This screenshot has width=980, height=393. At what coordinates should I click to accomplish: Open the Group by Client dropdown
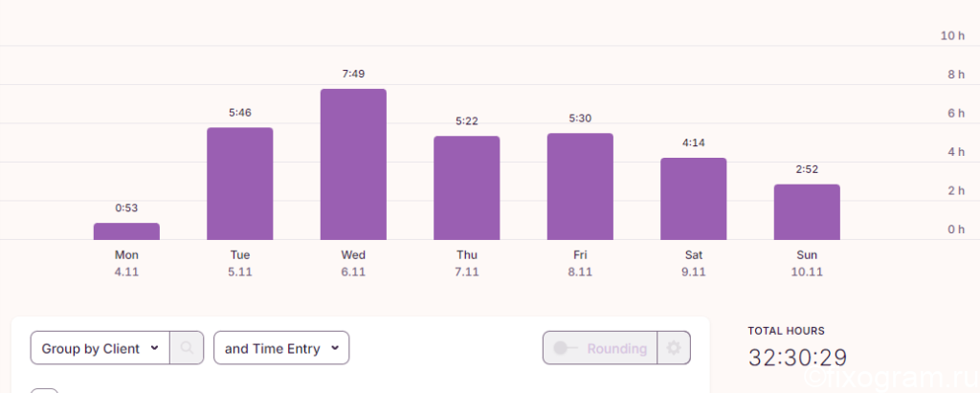point(100,348)
